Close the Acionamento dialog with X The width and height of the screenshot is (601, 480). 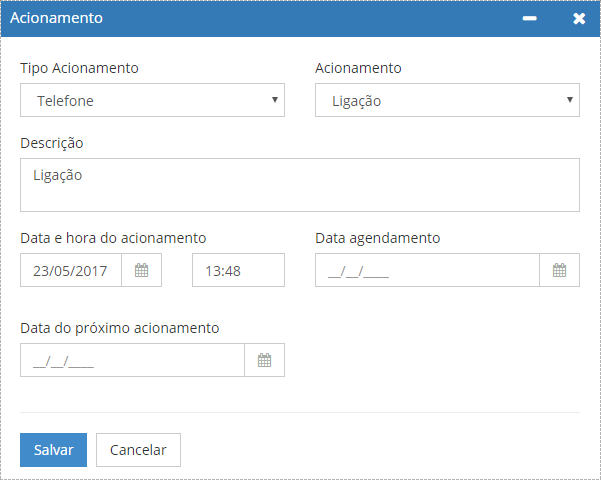pos(579,19)
